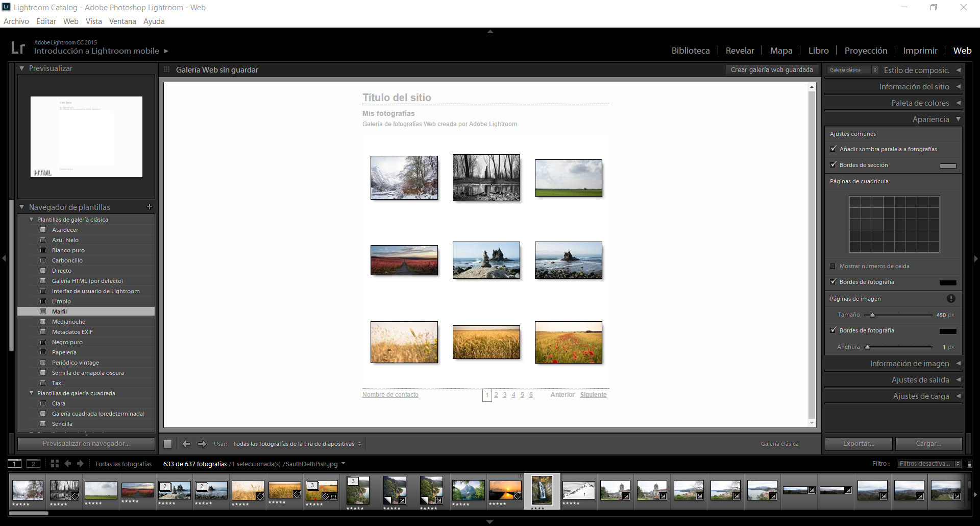Uncheck Bordes de sección option
Image resolution: width=980 pixels, height=526 pixels.
[834, 165]
